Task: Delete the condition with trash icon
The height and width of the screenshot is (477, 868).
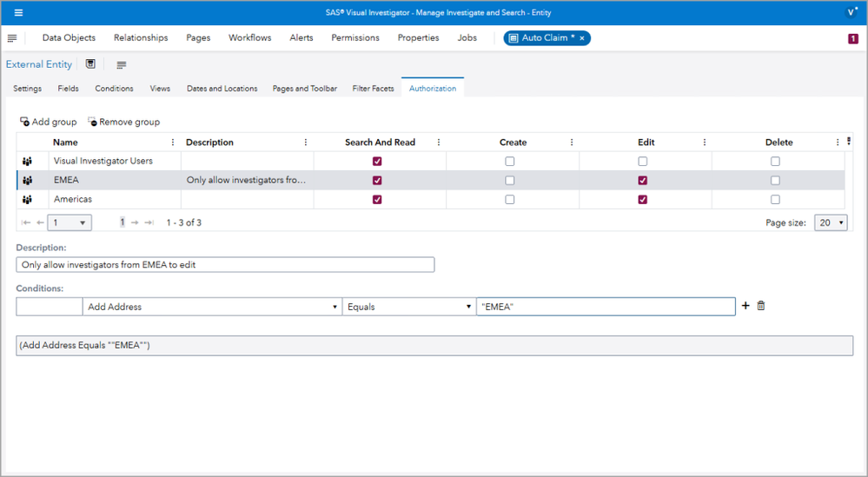Action: (761, 306)
